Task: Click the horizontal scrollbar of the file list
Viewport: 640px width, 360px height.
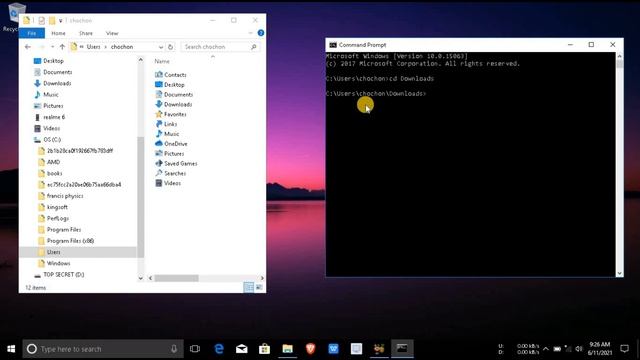Action: pyautogui.click(x=176, y=278)
